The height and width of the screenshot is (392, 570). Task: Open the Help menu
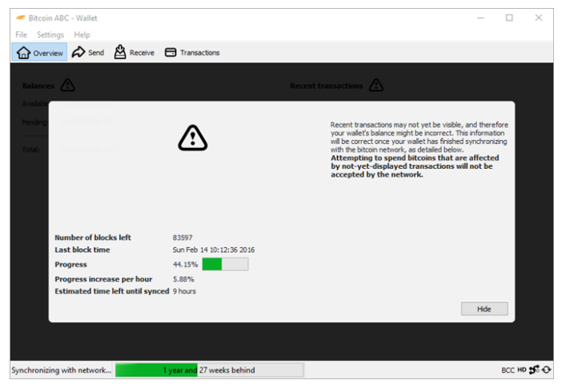point(82,34)
